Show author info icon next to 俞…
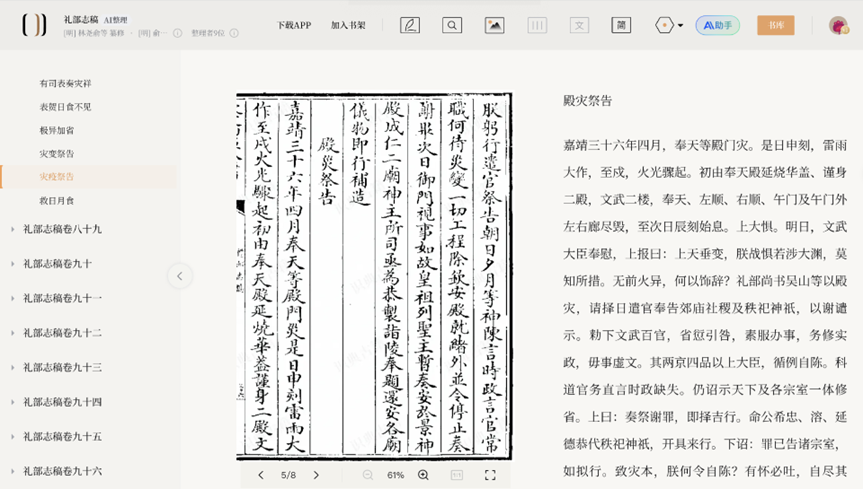863x489 pixels. click(x=178, y=33)
